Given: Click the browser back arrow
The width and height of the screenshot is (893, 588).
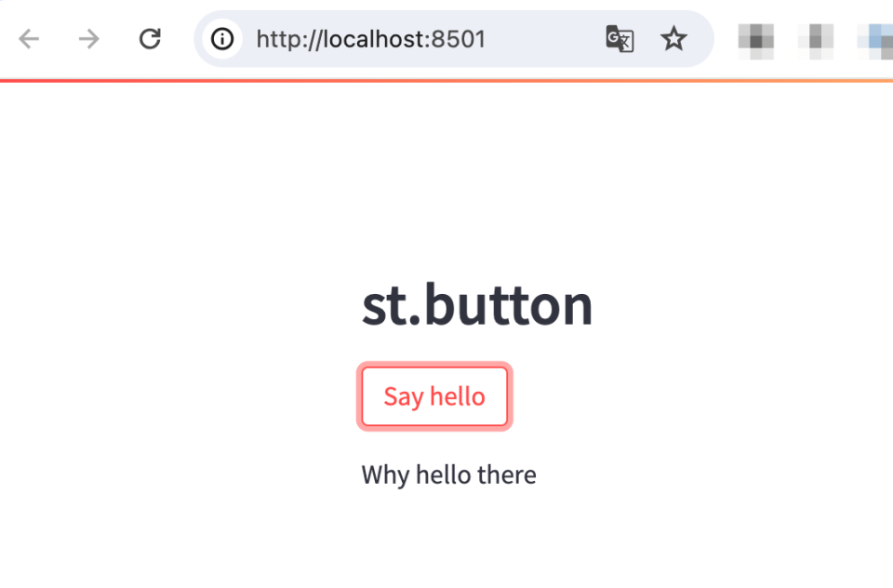Looking at the screenshot, I should click(30, 39).
